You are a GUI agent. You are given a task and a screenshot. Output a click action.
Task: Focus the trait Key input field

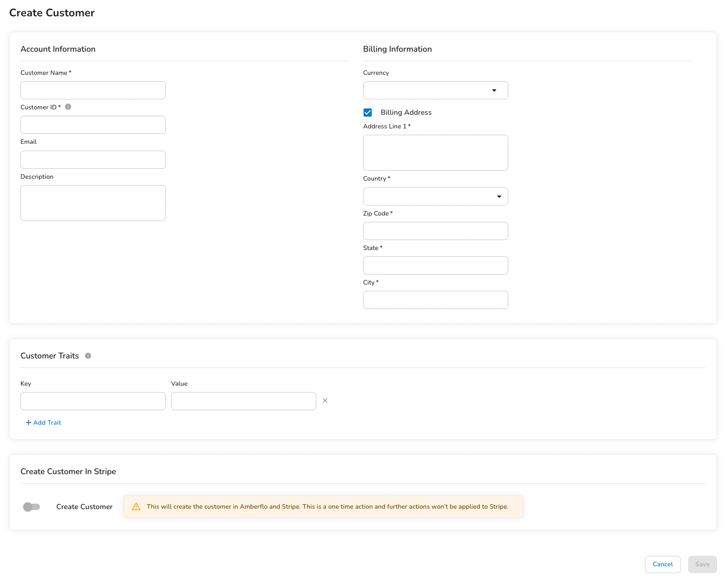pos(93,401)
